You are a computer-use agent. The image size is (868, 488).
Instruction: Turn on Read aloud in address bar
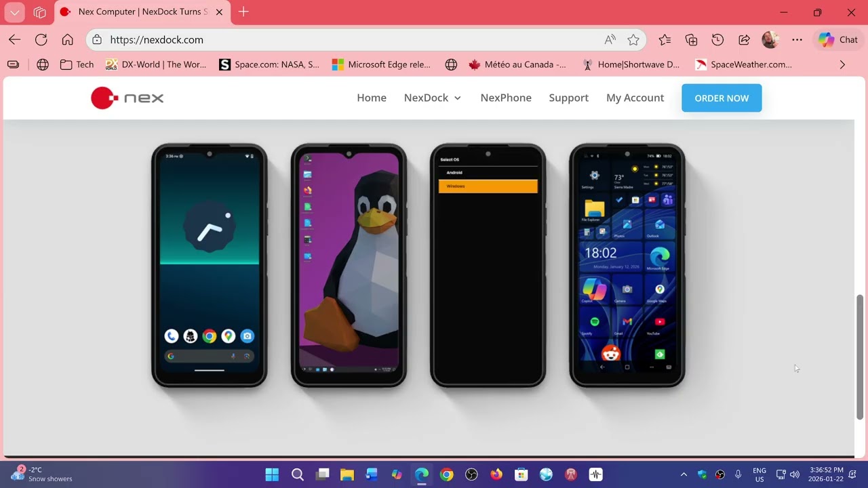pyautogui.click(x=610, y=40)
